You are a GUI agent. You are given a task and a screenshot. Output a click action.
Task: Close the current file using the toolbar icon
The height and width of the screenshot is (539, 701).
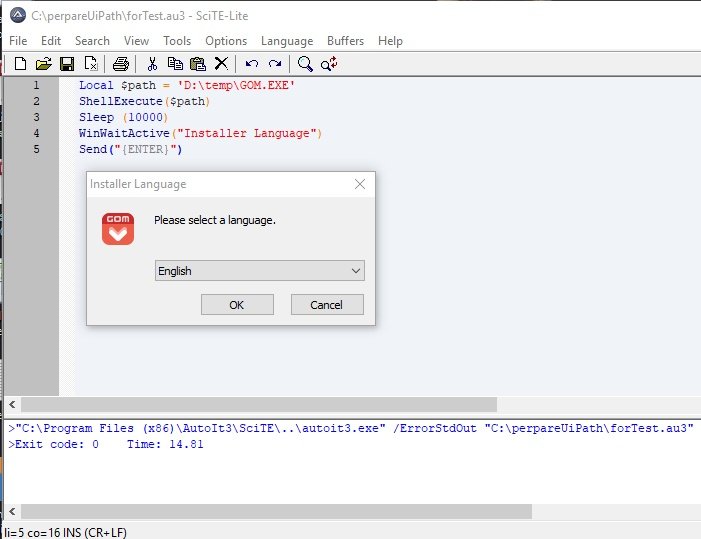(x=91, y=64)
